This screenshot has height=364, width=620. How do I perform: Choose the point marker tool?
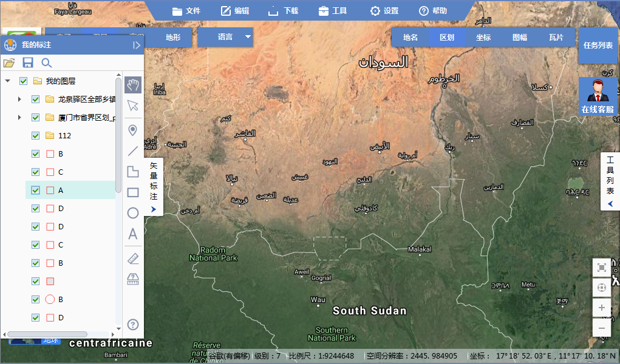pyautogui.click(x=133, y=130)
